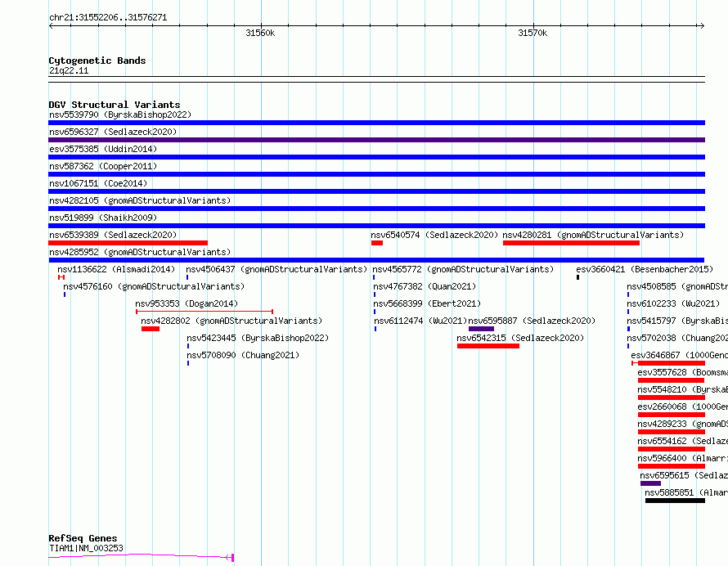The width and height of the screenshot is (728, 566).
Task: Select chr21:31552206..31576271 coordinates text
Action: 108,18
